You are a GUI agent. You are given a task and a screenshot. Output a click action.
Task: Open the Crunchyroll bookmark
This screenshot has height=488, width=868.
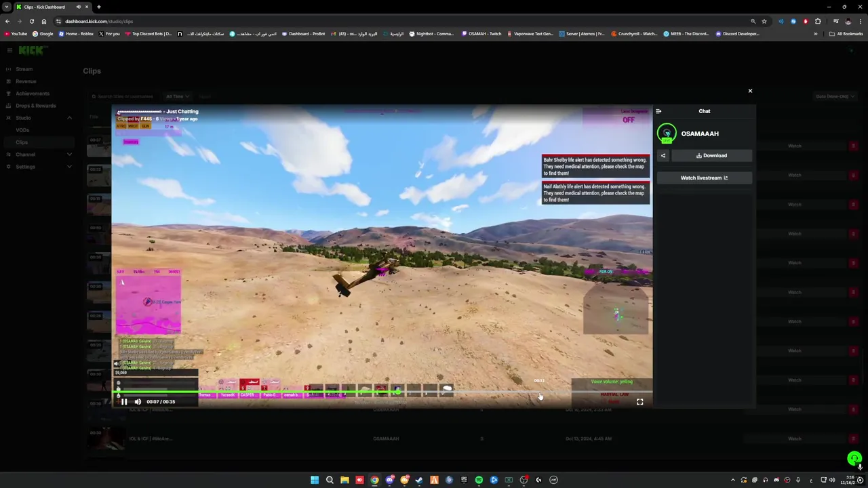(634, 34)
